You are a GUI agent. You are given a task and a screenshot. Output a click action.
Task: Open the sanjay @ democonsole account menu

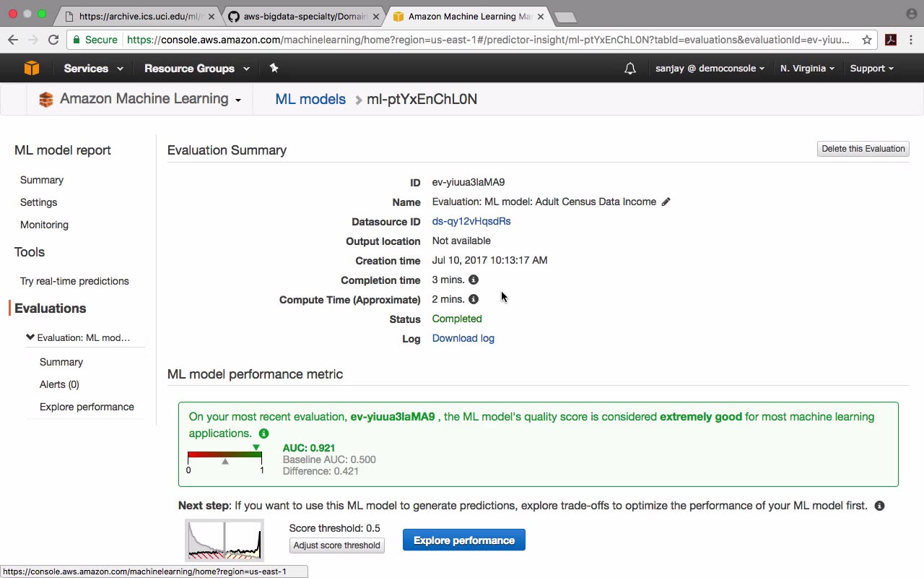point(710,69)
